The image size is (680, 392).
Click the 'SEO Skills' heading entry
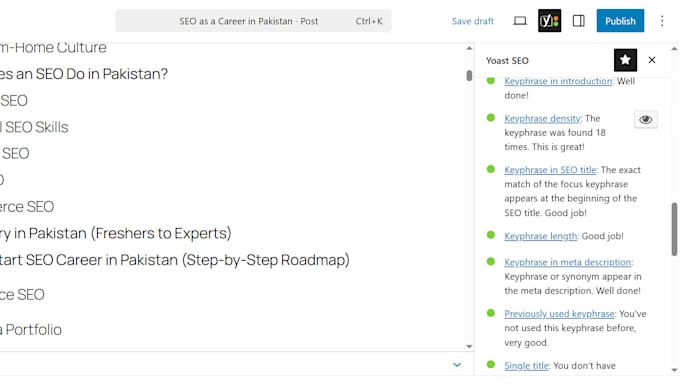(34, 127)
